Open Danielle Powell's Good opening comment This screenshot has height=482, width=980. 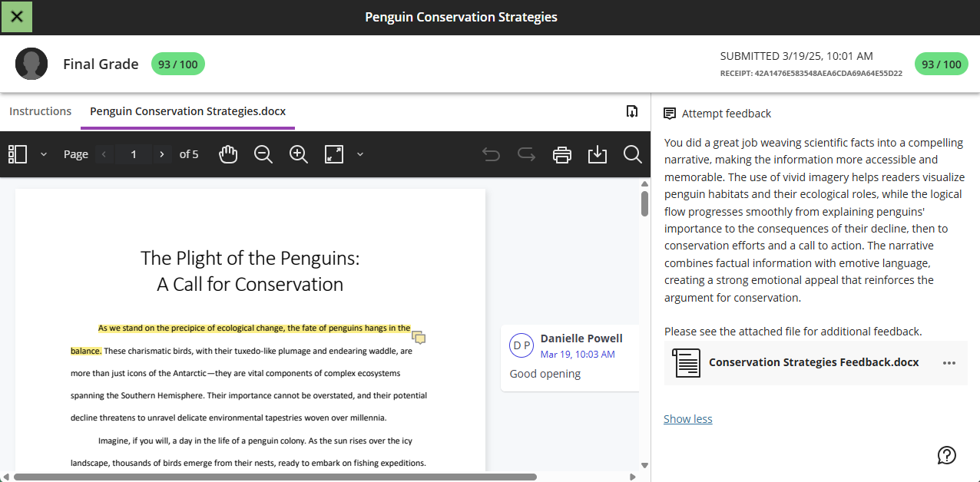pyautogui.click(x=570, y=358)
